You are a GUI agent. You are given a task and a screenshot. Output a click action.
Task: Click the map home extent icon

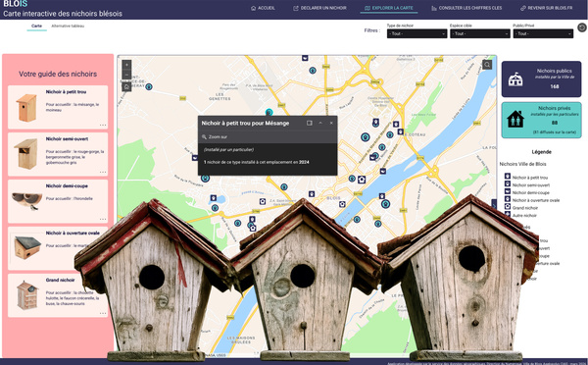pos(126,87)
